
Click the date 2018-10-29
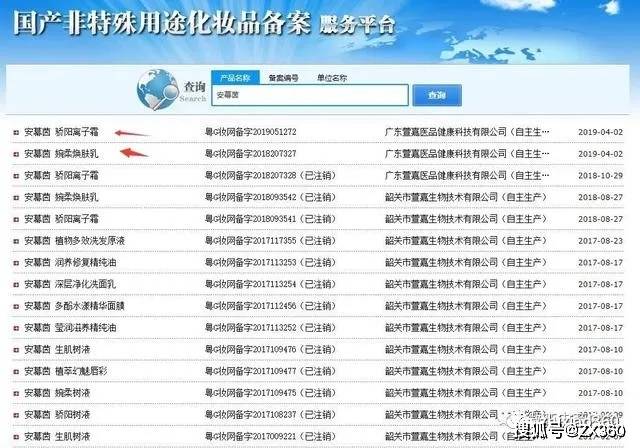click(x=600, y=176)
